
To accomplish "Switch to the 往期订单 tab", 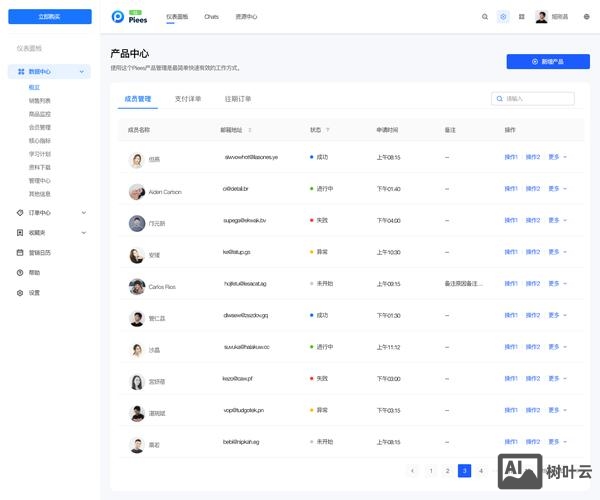I will [x=238, y=99].
